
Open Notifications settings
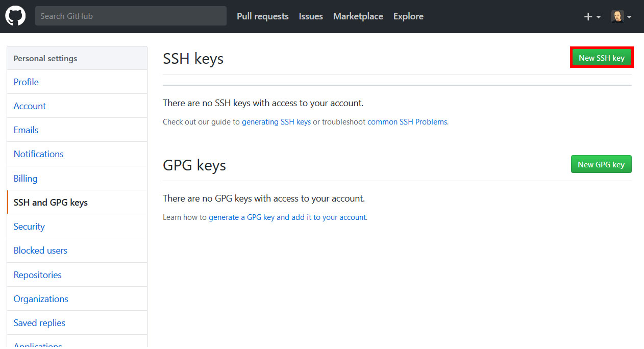click(x=77, y=154)
